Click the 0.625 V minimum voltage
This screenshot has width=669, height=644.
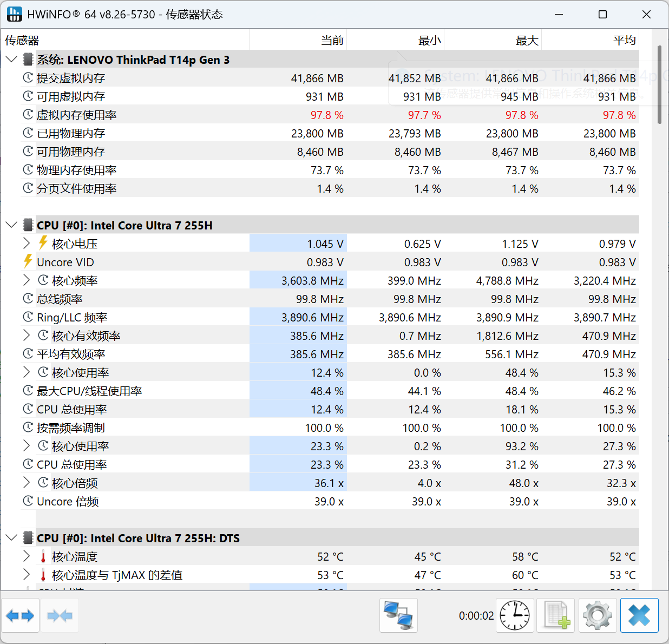(x=423, y=244)
